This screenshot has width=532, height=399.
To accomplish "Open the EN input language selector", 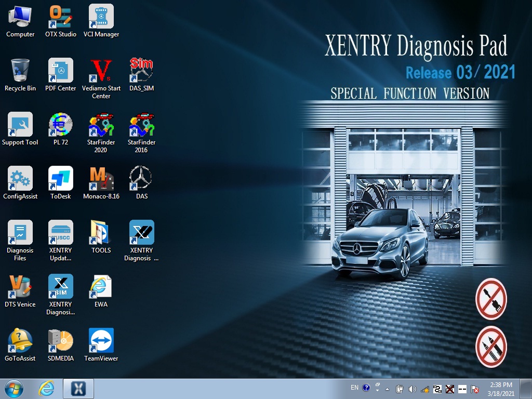I will [354, 388].
